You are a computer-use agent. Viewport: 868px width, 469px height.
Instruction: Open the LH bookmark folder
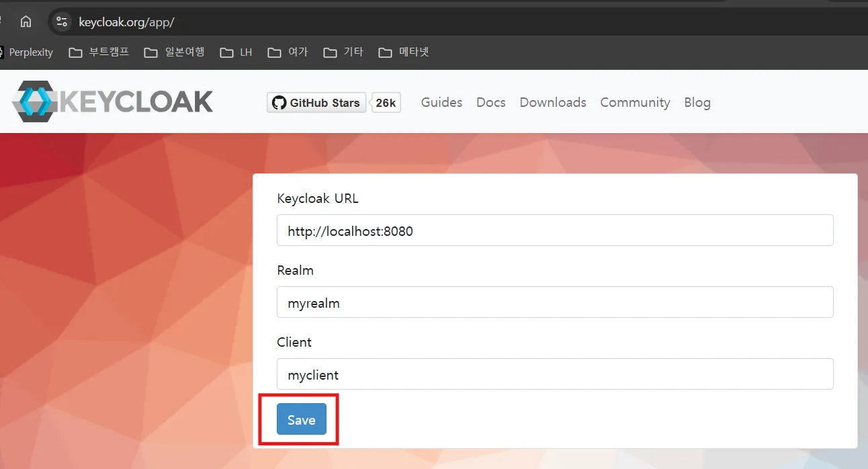pyautogui.click(x=236, y=52)
